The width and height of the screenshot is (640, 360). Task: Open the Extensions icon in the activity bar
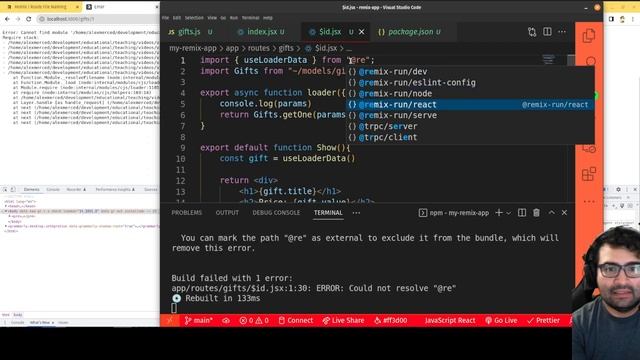click(589, 174)
